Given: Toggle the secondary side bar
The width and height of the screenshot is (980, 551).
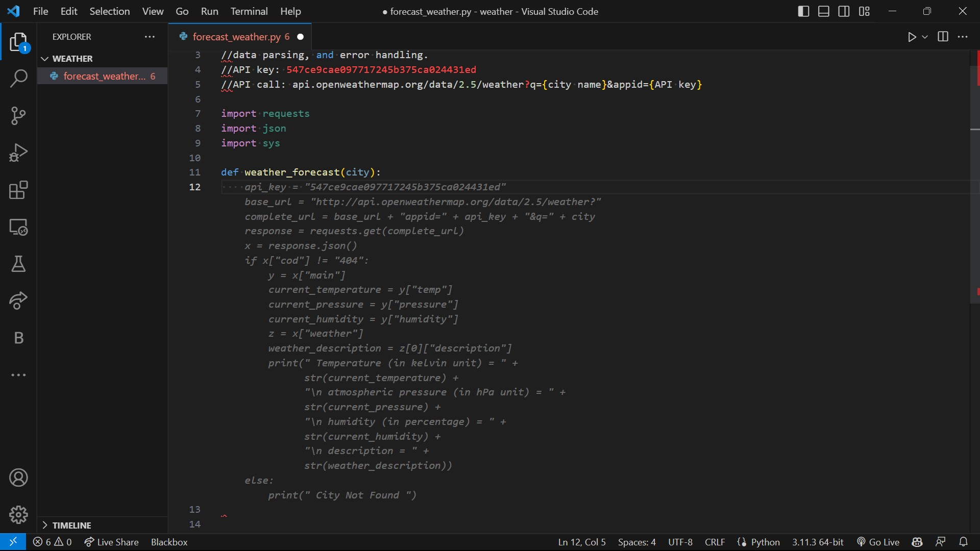Looking at the screenshot, I should [844, 11].
